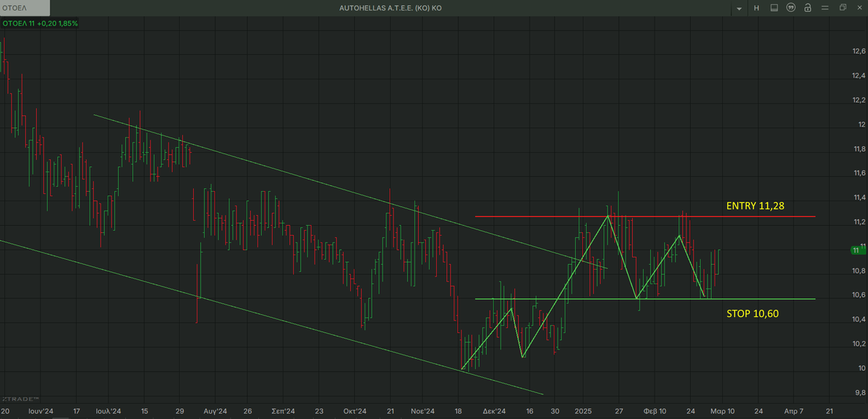Click the 12,6 price axis label
Viewport: 868px width, 419px height.
[859, 51]
